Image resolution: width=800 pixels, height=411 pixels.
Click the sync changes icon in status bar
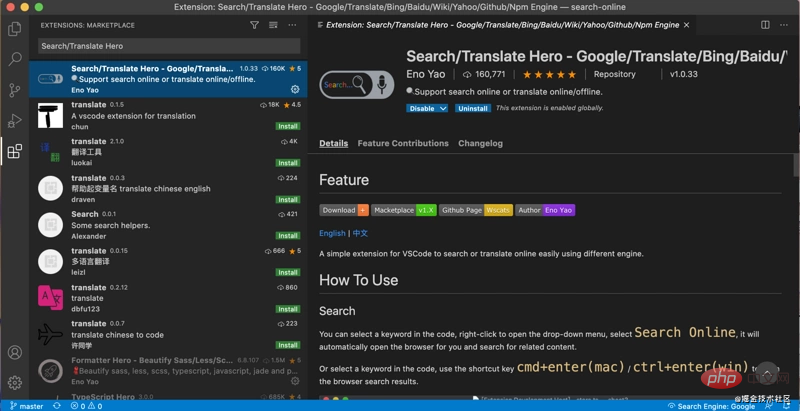click(x=57, y=406)
